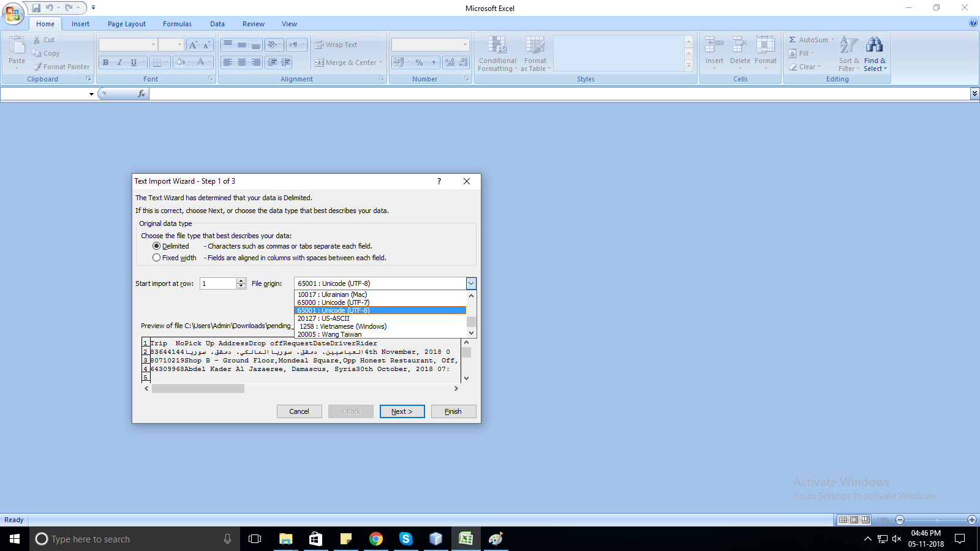This screenshot has width=980, height=551.
Task: Click the Paste icon in Clipboard group
Action: [17, 45]
